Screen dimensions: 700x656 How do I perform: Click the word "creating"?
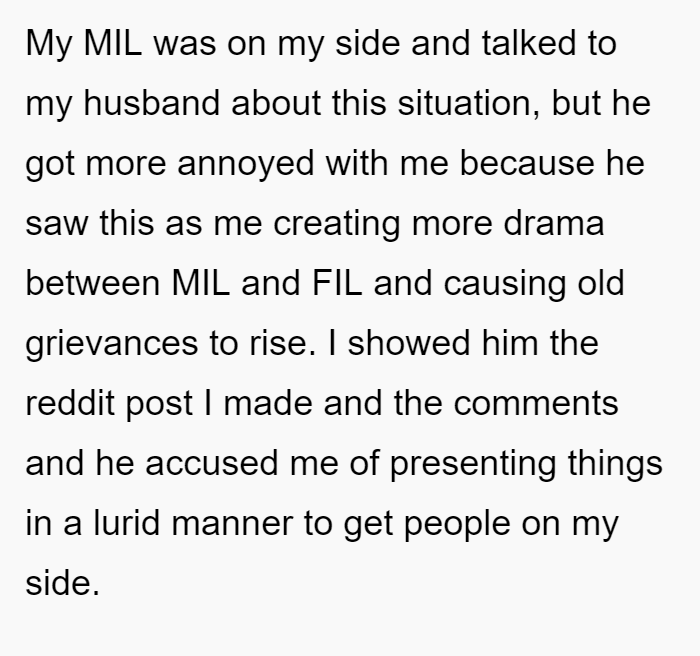pos(337,224)
